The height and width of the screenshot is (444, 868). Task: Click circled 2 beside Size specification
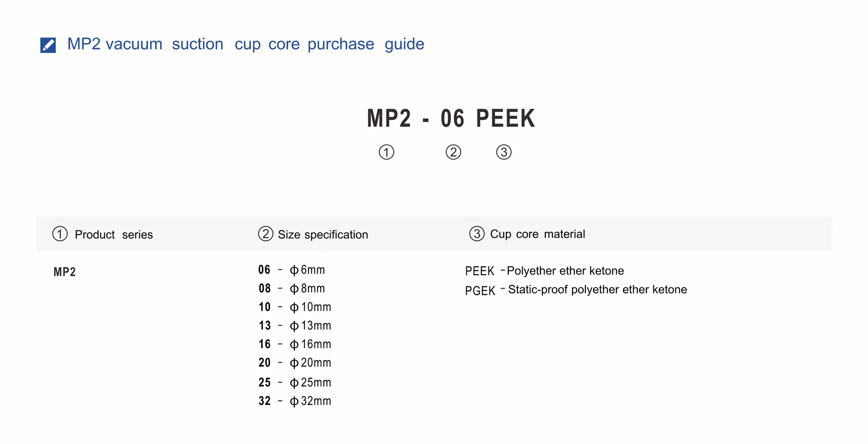(x=266, y=234)
